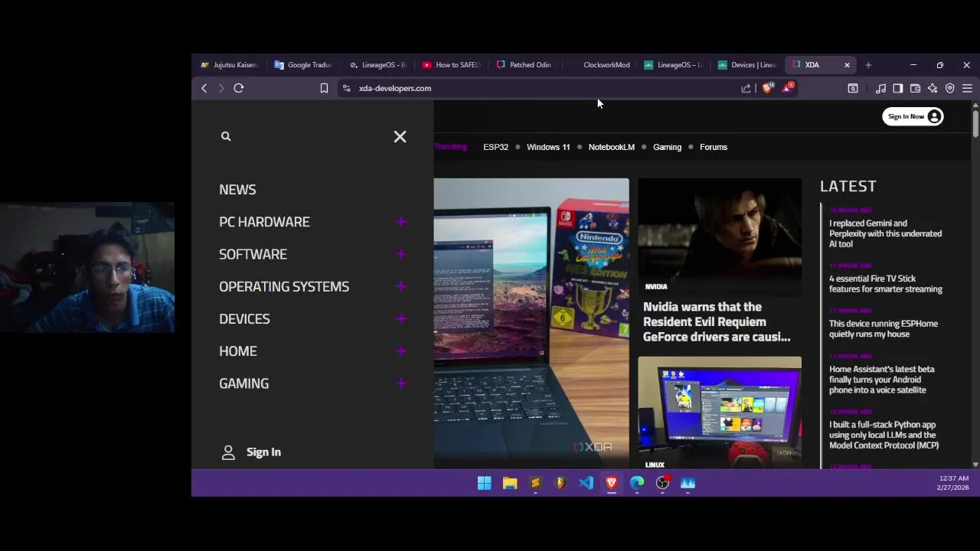Open Gemini and Perplexity replacement article
The height and width of the screenshot is (551, 980).
pyautogui.click(x=885, y=233)
